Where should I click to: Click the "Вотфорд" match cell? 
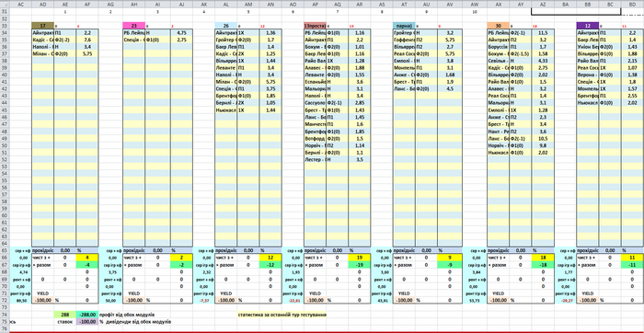pos(315,138)
